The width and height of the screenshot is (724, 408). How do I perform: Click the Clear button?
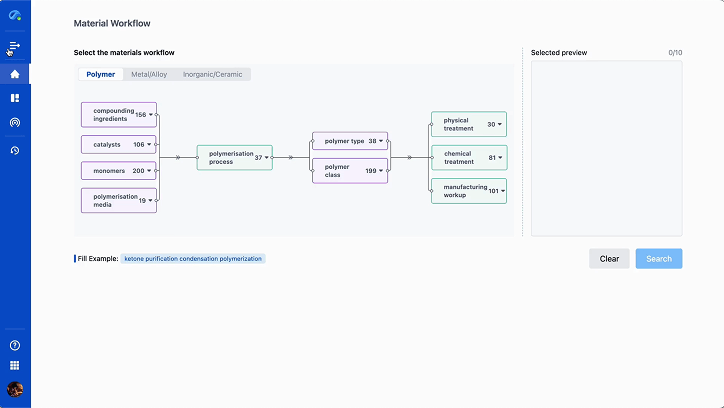(x=609, y=259)
